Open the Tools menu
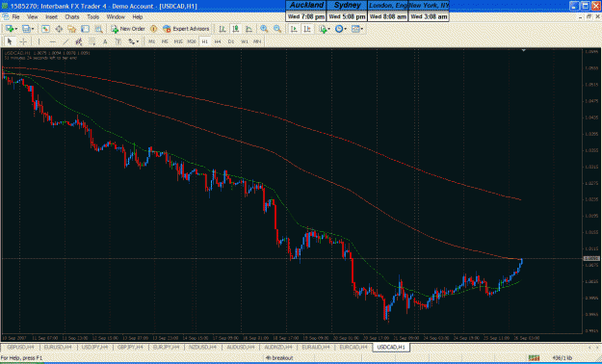 tap(92, 17)
